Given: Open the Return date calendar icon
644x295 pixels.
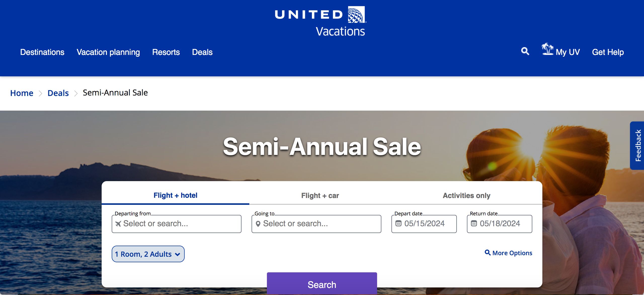Looking at the screenshot, I should 474,223.
